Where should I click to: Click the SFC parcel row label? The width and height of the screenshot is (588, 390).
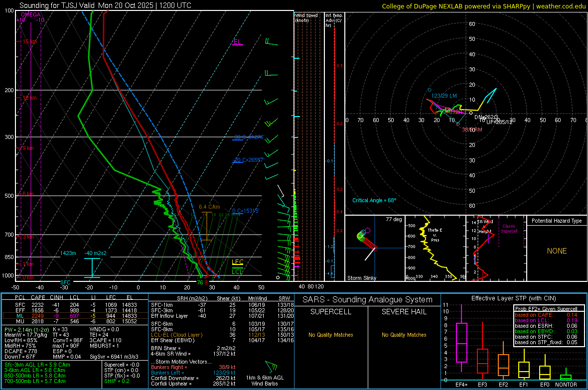pos(20,305)
